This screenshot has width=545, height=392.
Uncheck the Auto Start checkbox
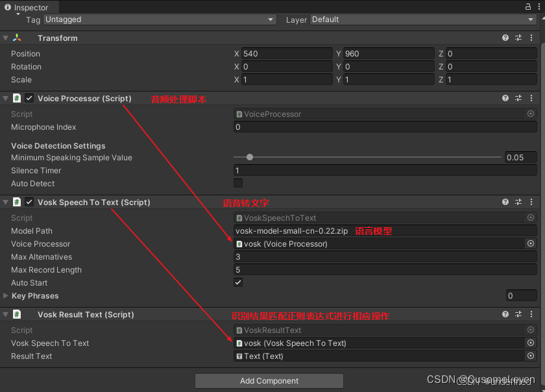[238, 282]
